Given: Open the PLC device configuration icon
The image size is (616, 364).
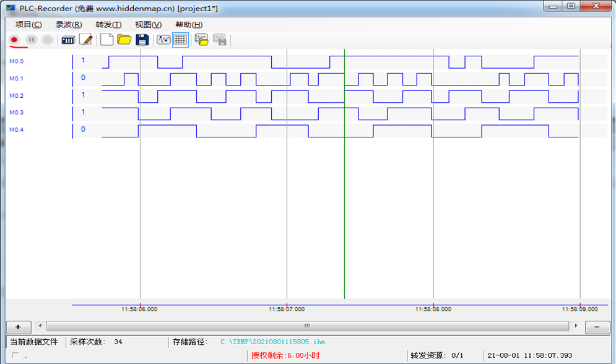Looking at the screenshot, I should (x=68, y=40).
